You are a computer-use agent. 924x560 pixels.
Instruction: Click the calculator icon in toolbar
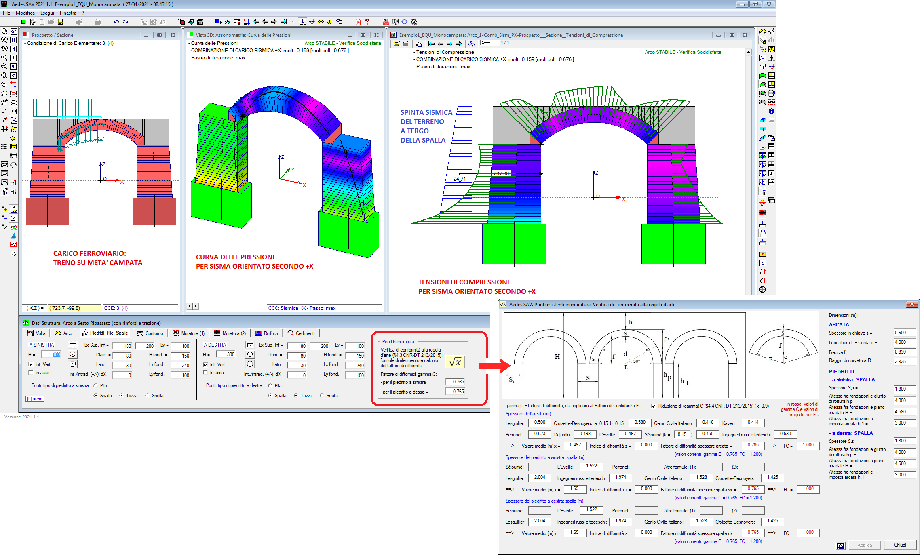click(200, 22)
